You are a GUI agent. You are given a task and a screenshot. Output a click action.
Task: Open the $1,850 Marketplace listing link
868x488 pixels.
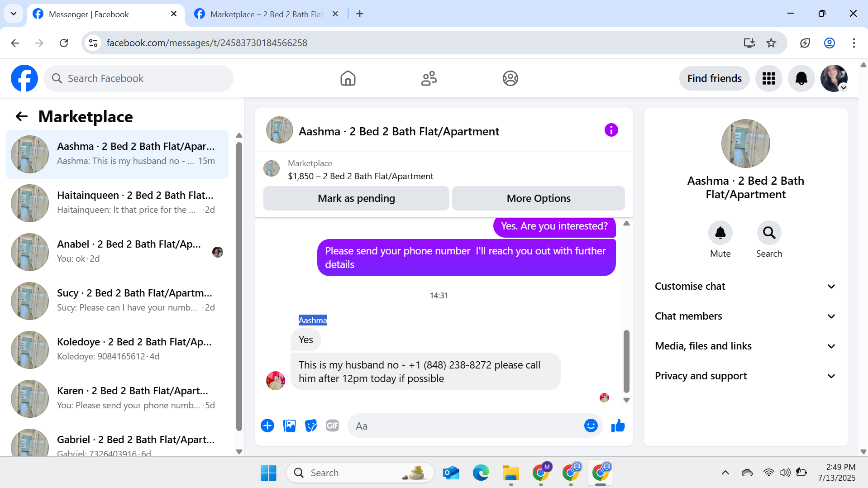[360, 176]
